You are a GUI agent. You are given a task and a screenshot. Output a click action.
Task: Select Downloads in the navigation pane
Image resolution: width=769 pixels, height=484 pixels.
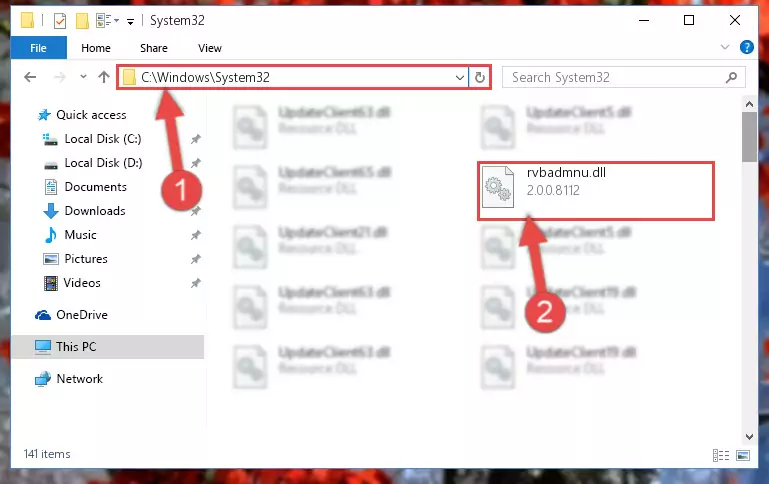(x=95, y=211)
